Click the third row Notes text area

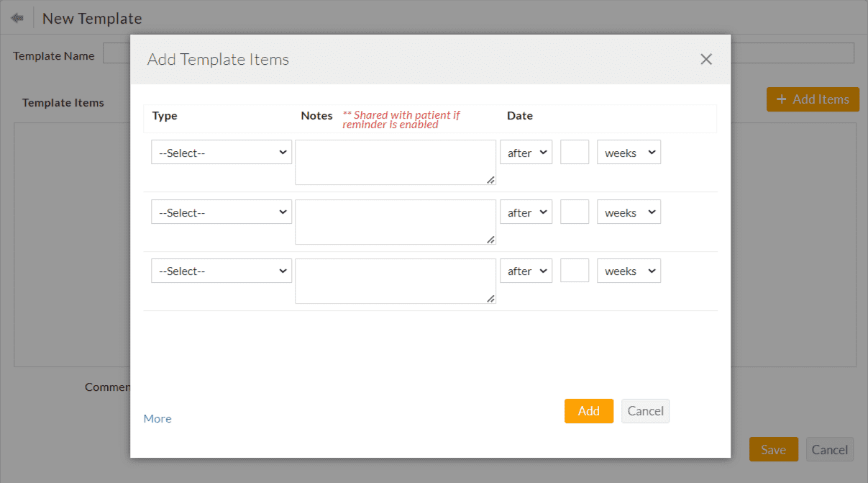tap(395, 281)
